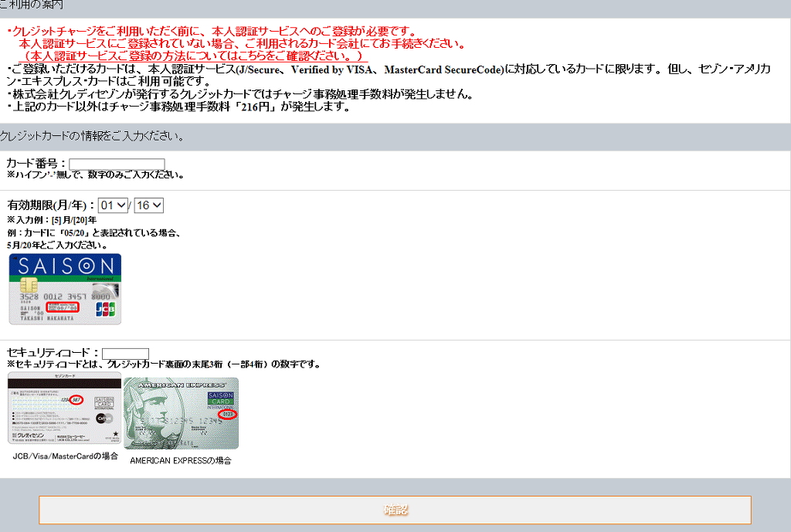Screen dimensions: 791x532
Task: Click the セキュリティコード input box
Action: [x=124, y=353]
